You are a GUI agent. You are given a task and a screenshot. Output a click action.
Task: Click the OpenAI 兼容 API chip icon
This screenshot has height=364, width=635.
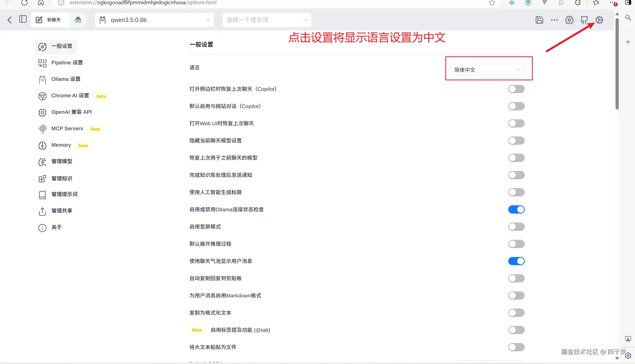42,113
